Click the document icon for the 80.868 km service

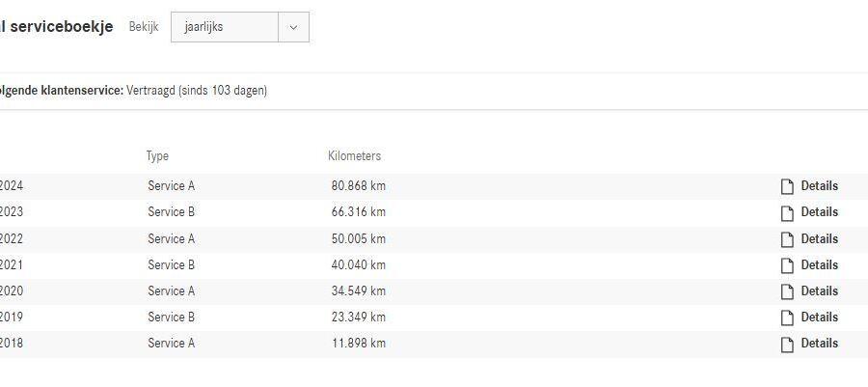787,186
